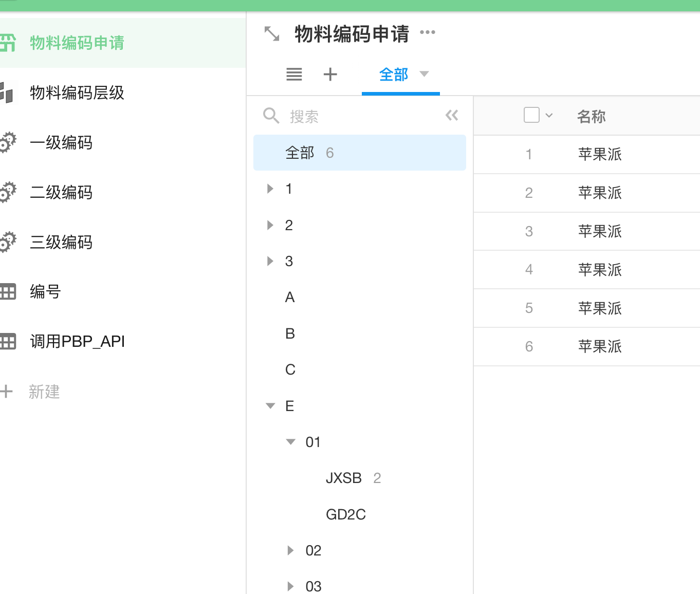Click 苹果派 in row 3
This screenshot has width=700, height=594.
point(600,231)
